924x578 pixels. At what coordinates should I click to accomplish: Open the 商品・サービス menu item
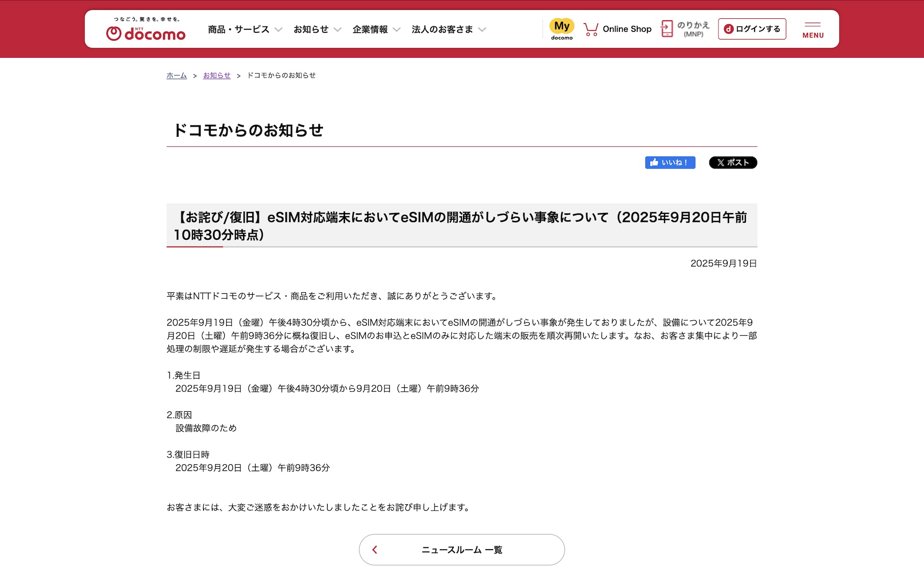point(238,29)
